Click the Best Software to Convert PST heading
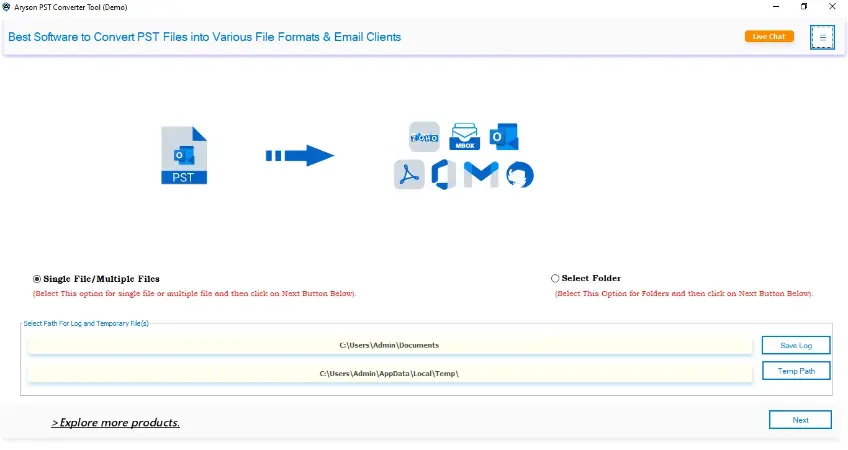The height and width of the screenshot is (450, 848). (204, 37)
